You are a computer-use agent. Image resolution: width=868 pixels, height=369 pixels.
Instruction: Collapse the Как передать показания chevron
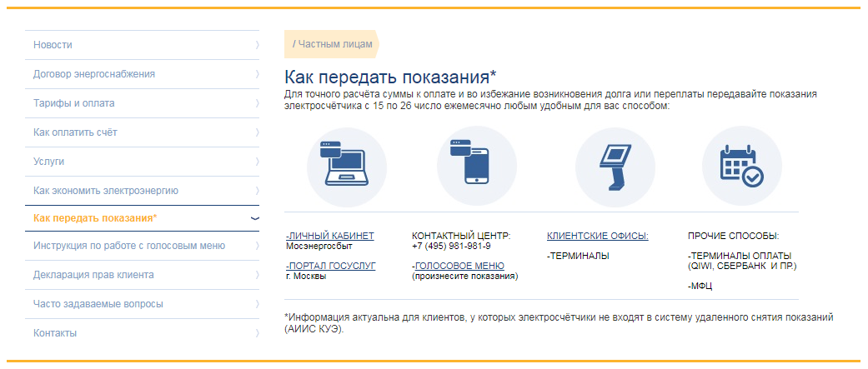click(x=255, y=218)
